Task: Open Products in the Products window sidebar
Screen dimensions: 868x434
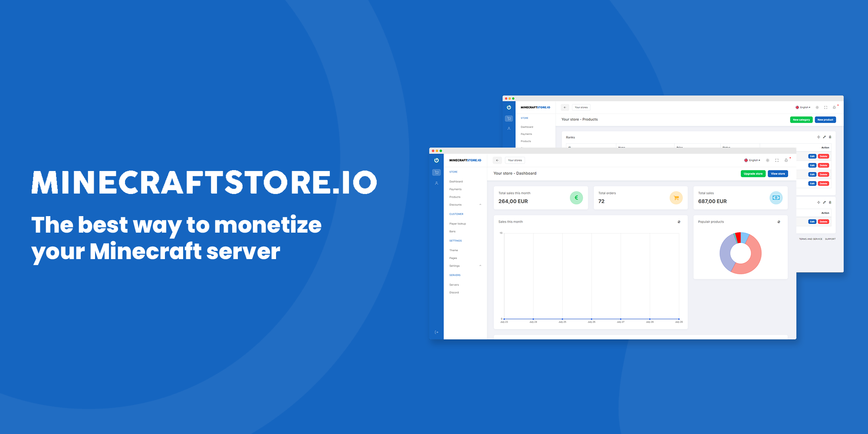Action: (x=526, y=141)
